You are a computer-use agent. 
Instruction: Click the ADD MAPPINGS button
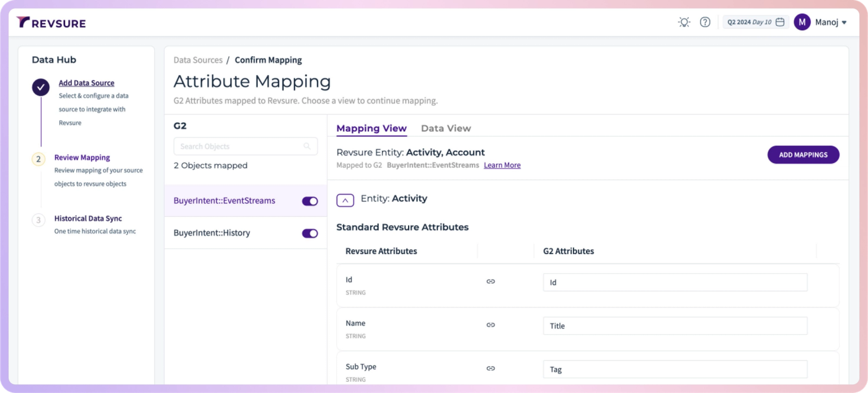803,155
